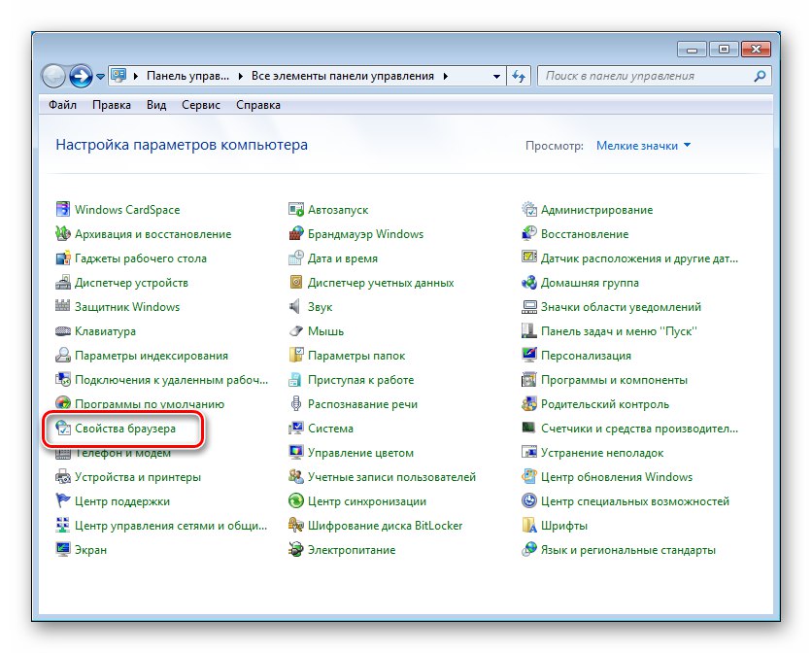
Task: Click the Back navigation button
Action: pyautogui.click(x=52, y=76)
